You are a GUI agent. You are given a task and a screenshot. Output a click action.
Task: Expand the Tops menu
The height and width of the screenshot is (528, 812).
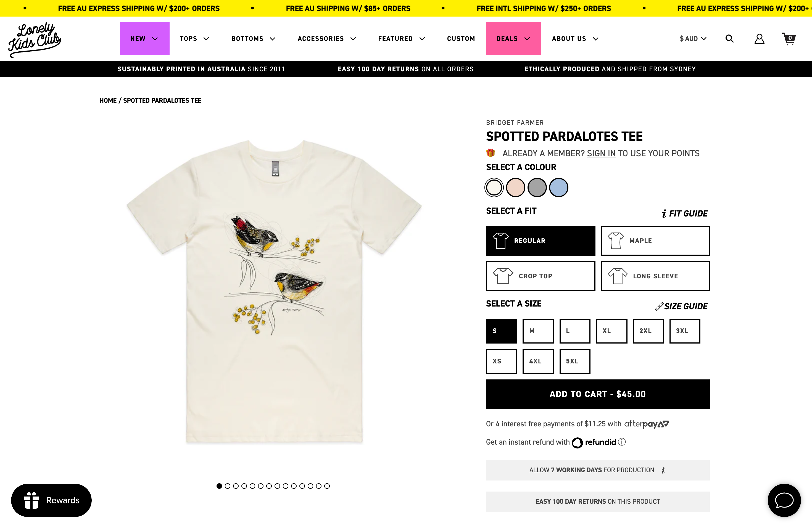coord(194,39)
